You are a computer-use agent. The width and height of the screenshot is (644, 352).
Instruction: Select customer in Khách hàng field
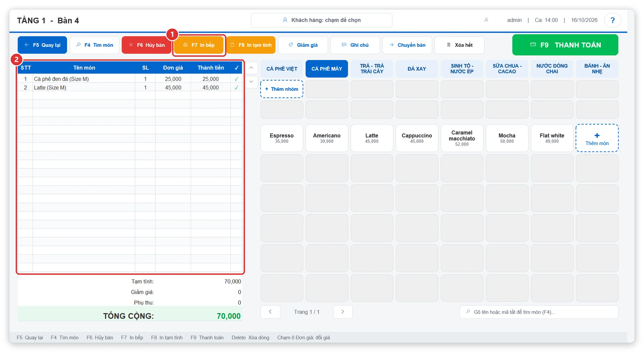coord(321,20)
